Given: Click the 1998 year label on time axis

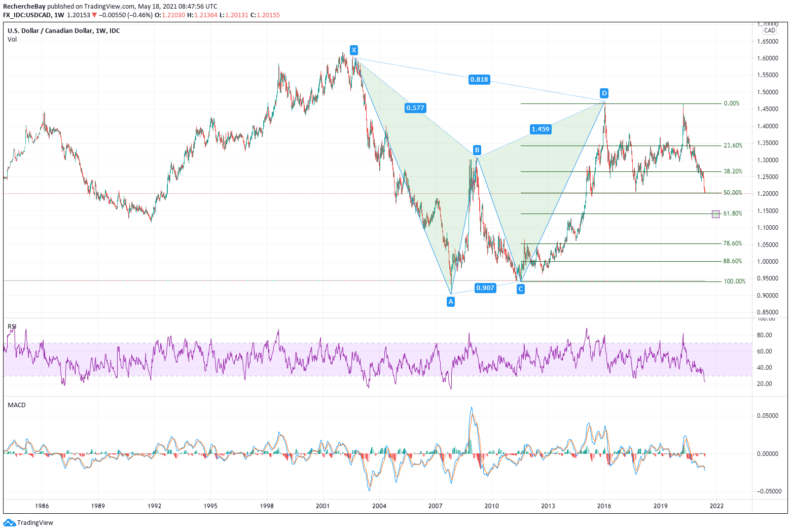Looking at the screenshot, I should coord(267,506).
